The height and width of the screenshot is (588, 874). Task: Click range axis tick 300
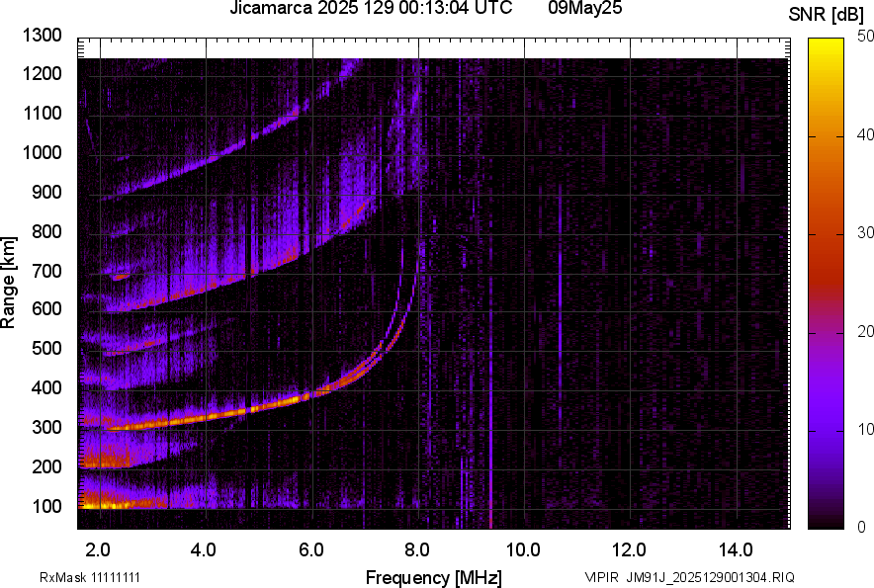coord(46,427)
